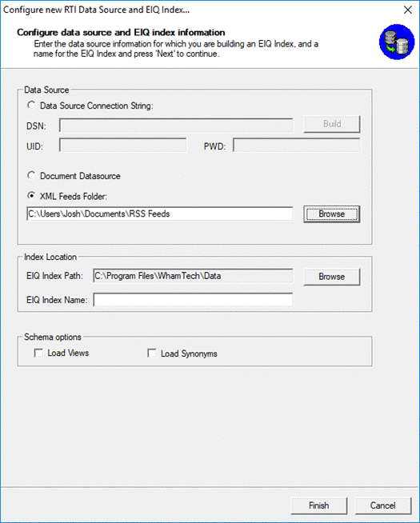Focus the empty EIQ Index Name field
420x523 pixels.
(193, 300)
